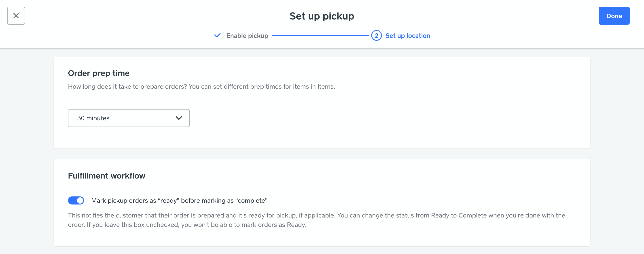Click the step 2 circle icon
644x254 pixels.
[376, 36]
